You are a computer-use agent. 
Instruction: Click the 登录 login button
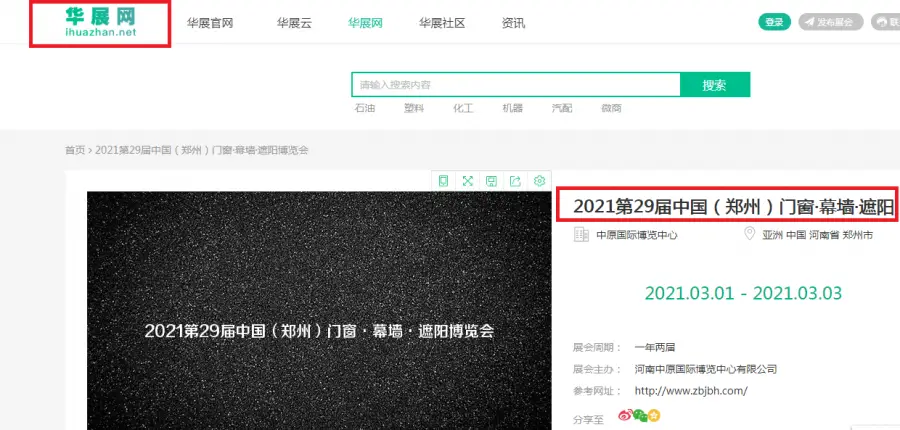click(774, 22)
